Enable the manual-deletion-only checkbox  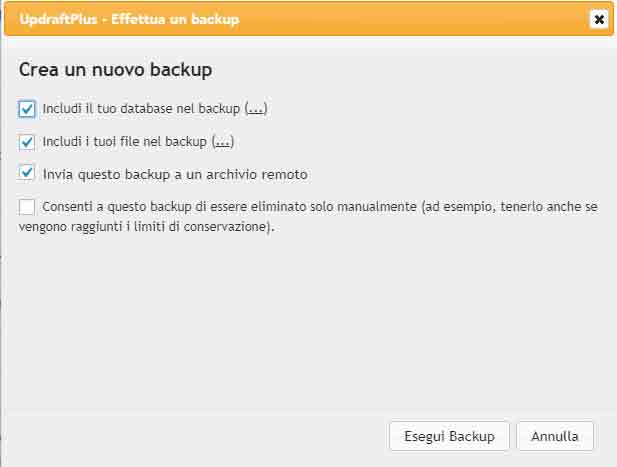click(27, 207)
